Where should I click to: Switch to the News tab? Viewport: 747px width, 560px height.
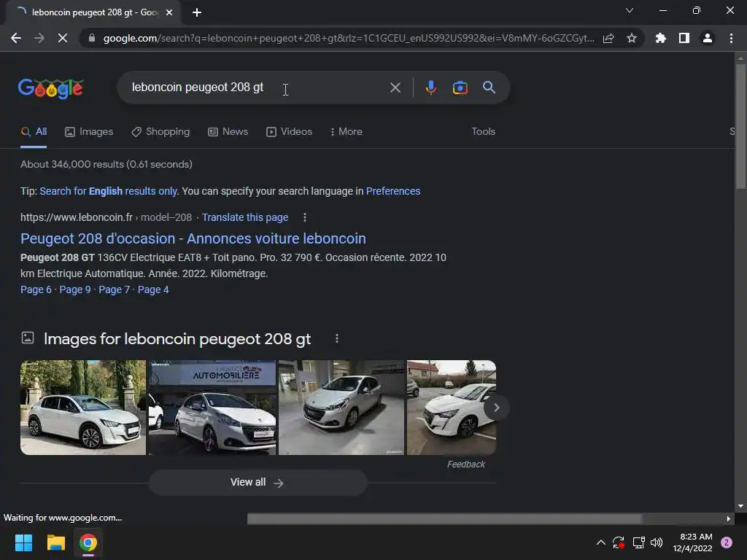pos(228,132)
